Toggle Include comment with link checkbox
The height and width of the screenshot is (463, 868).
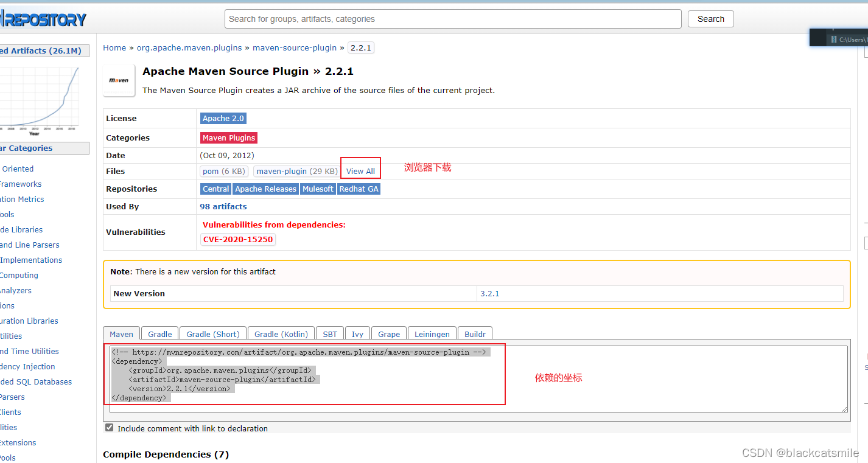[x=109, y=428]
